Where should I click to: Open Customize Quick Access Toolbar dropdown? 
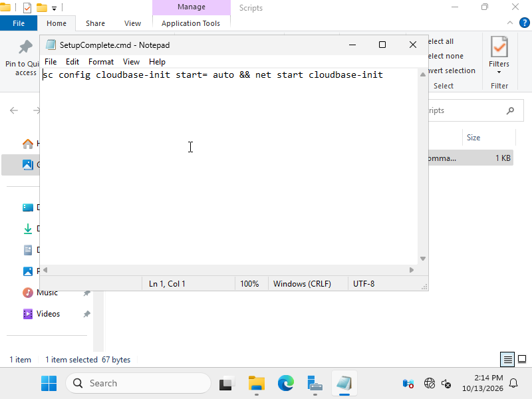[x=54, y=8]
